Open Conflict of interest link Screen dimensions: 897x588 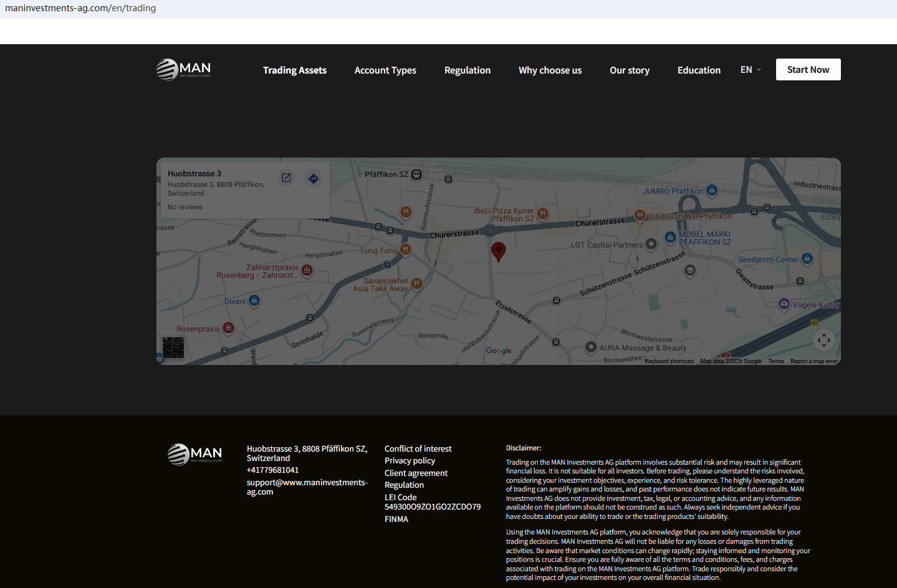click(x=418, y=448)
